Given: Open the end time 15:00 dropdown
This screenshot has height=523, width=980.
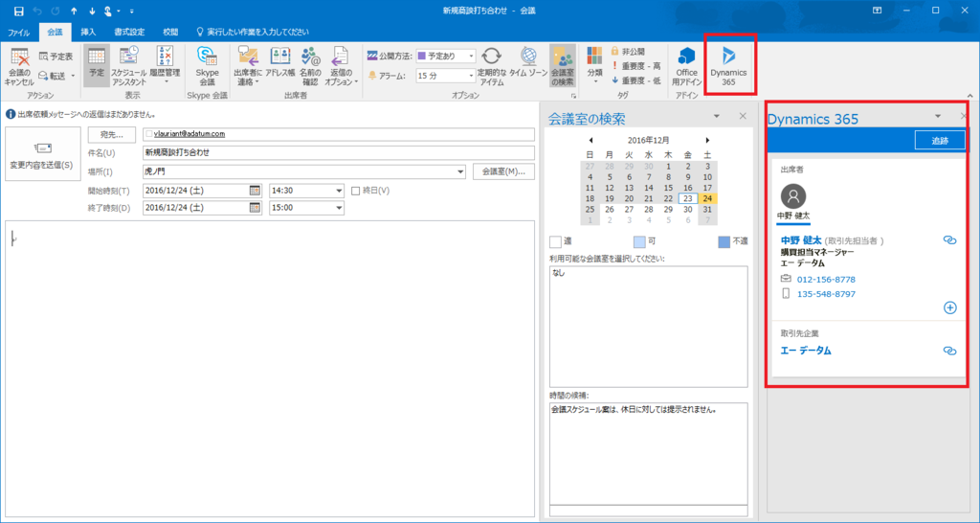Looking at the screenshot, I should [340, 208].
